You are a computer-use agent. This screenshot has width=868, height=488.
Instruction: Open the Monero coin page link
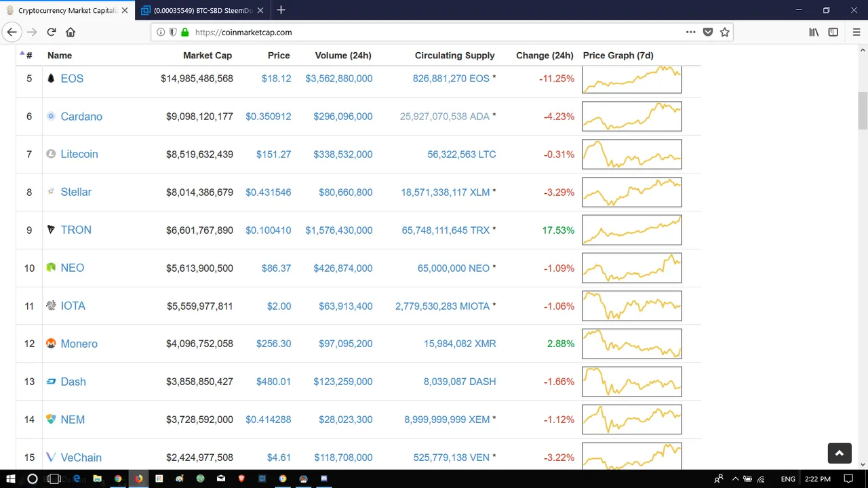[79, 344]
